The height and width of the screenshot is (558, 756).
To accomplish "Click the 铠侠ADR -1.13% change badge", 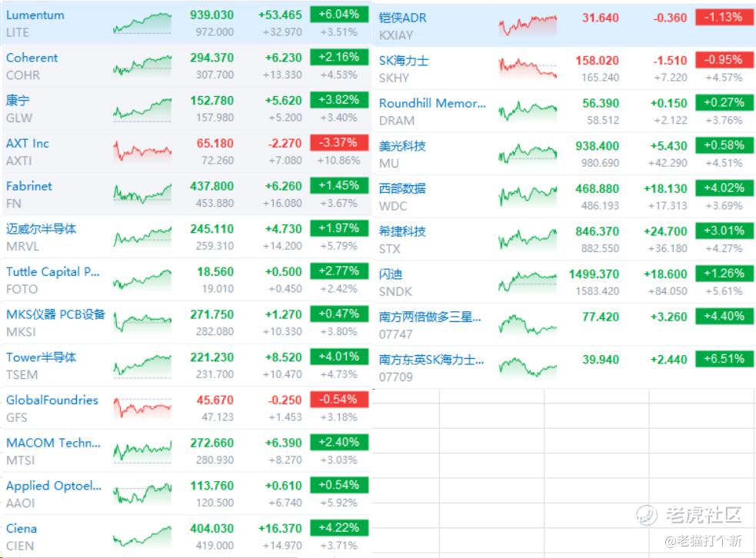I will pos(724,18).
